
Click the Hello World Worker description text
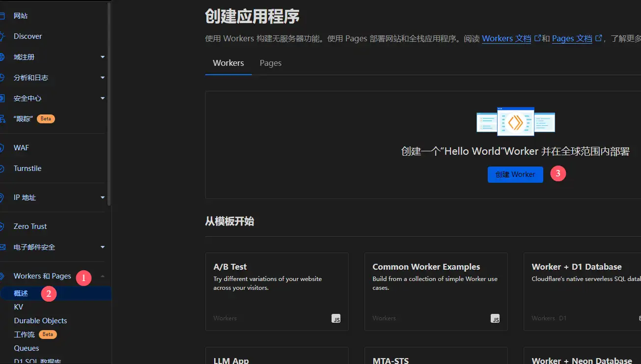[515, 151]
